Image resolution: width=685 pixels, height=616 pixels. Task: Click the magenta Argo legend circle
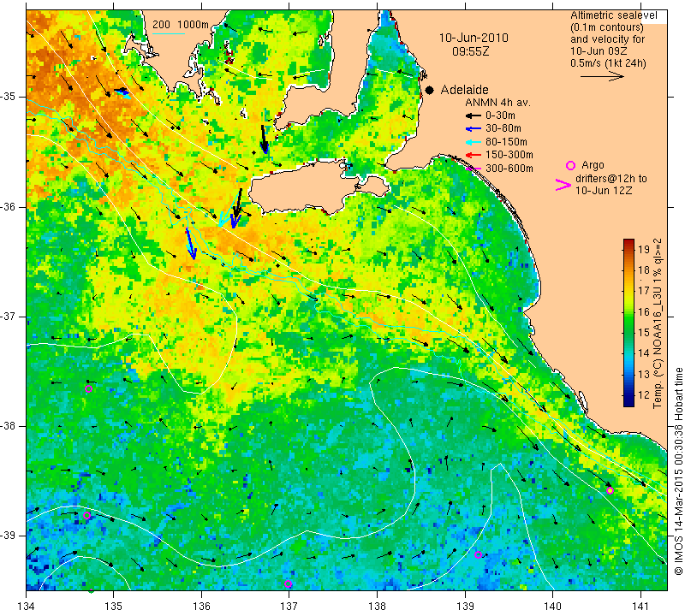point(570,165)
